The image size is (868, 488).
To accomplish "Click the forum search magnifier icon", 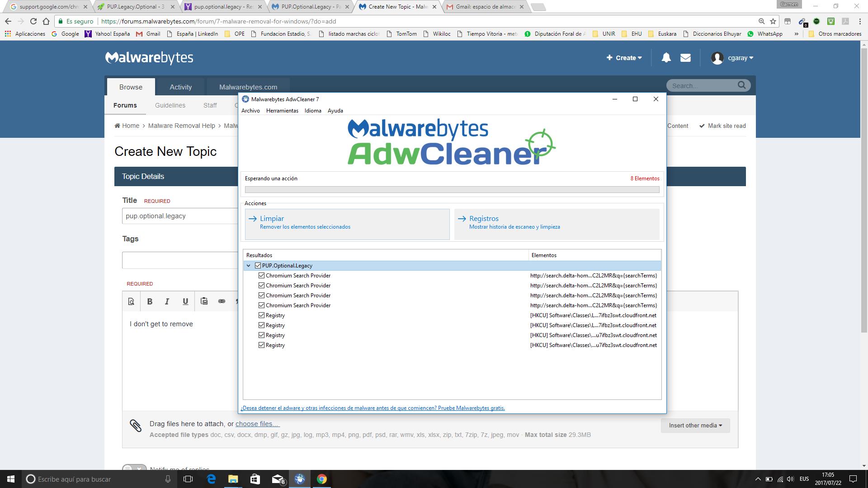I will click(x=741, y=85).
